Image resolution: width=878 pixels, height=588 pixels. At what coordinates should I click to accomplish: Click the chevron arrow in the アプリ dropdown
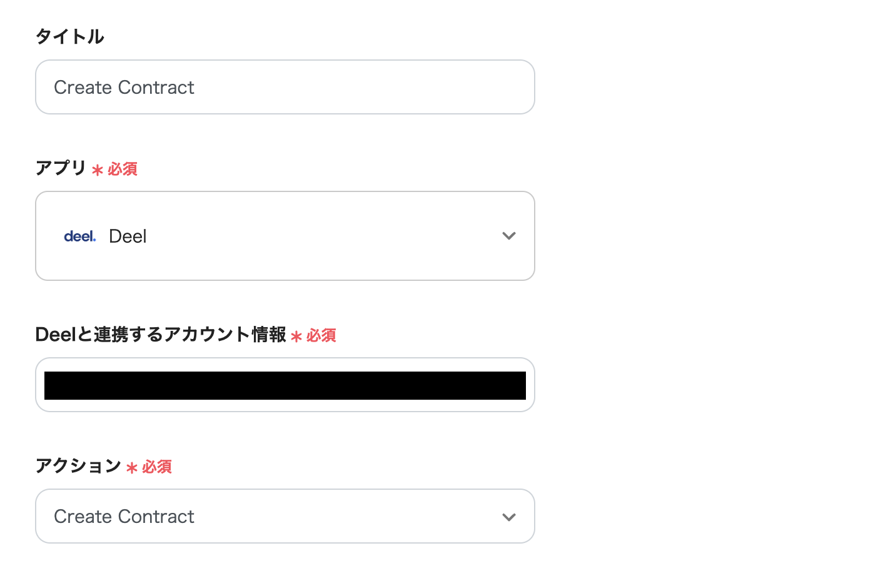[x=508, y=236]
